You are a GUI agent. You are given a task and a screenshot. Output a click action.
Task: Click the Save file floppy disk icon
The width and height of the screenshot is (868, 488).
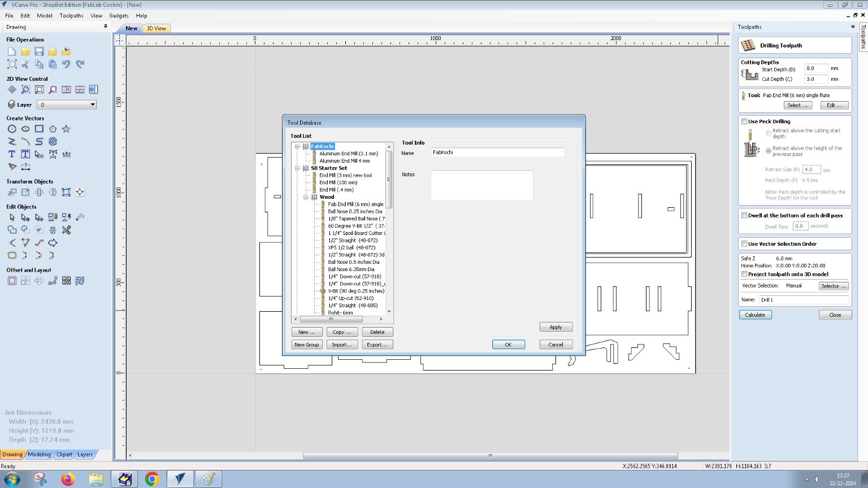(39, 51)
